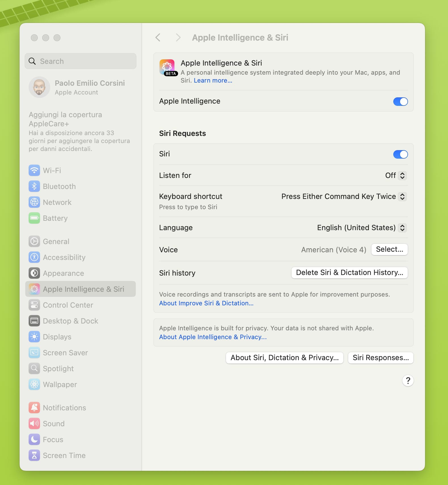The width and height of the screenshot is (448, 485).
Task: Click the Battery sidebar icon
Action: click(x=34, y=218)
